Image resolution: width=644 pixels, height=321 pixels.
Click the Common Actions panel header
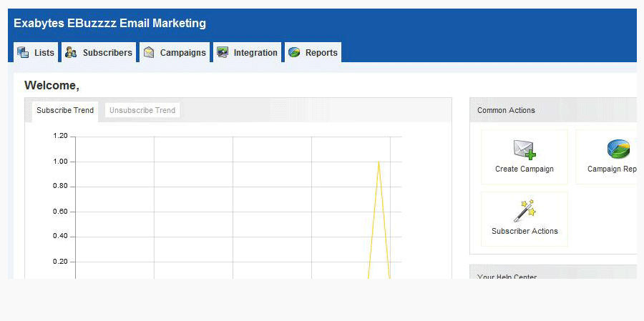506,110
